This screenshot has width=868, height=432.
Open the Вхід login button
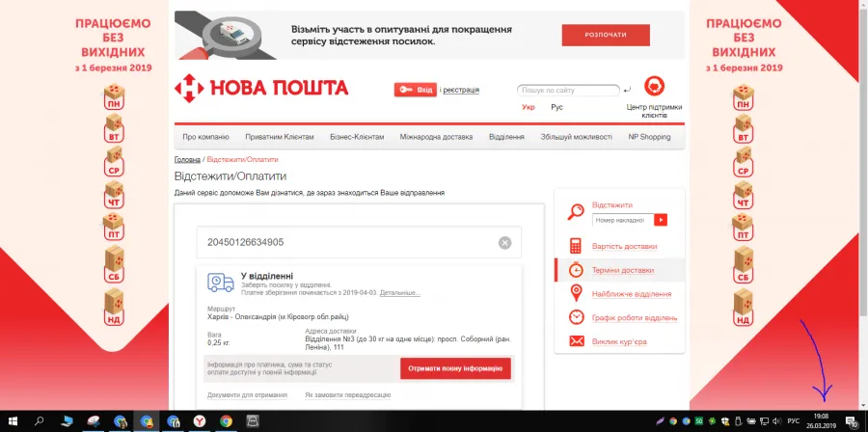(x=415, y=90)
